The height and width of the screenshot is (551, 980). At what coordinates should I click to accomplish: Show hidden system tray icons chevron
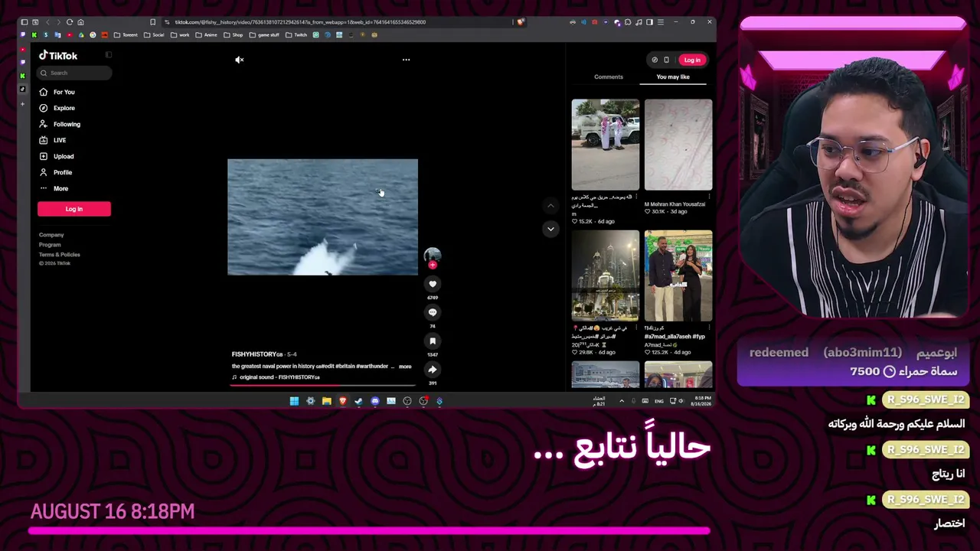622,401
